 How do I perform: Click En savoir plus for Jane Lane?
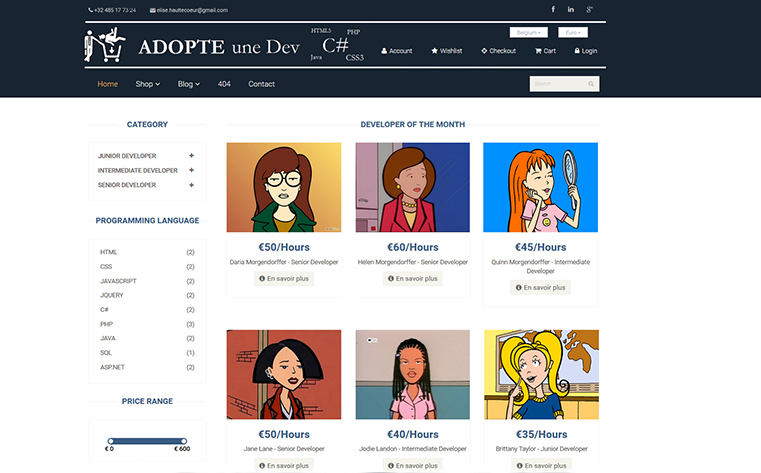(x=284, y=466)
